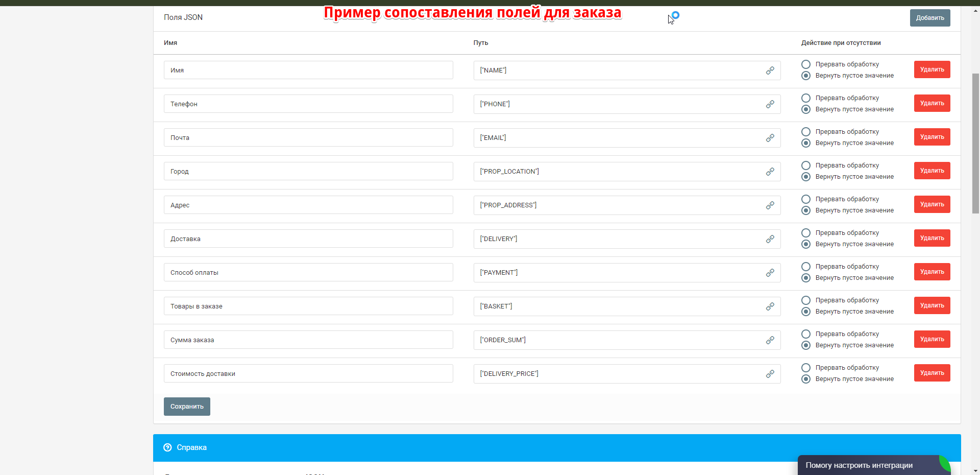Viewport: 980px width, 475px height.
Task: Click the question mark icon beside Справка
Action: tap(167, 447)
